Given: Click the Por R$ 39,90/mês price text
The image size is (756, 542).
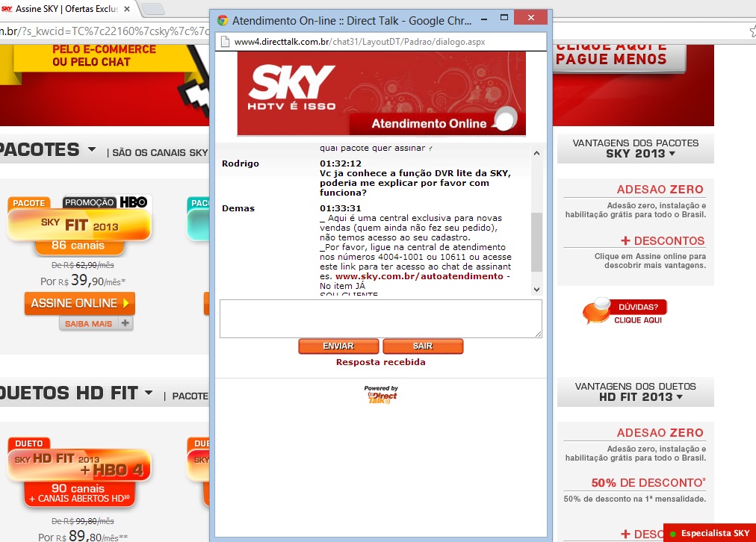Looking at the screenshot, I should 83,281.
